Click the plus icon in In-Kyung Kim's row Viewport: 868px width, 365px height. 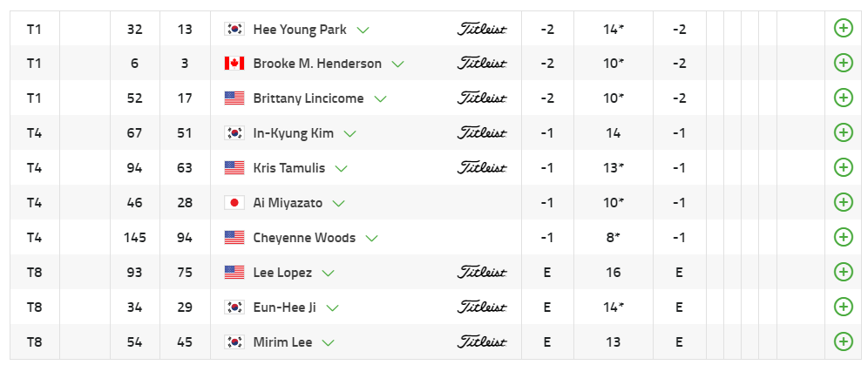click(843, 132)
